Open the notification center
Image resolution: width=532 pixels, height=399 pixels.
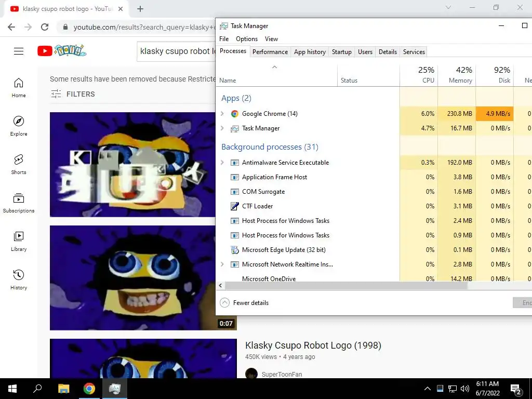click(516, 390)
